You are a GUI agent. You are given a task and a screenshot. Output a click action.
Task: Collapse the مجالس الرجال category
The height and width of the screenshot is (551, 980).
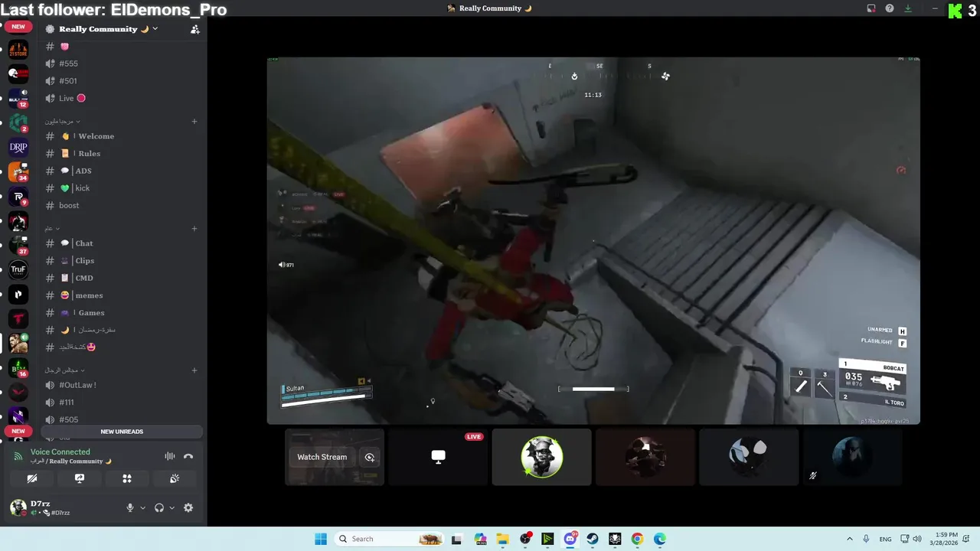[64, 370]
